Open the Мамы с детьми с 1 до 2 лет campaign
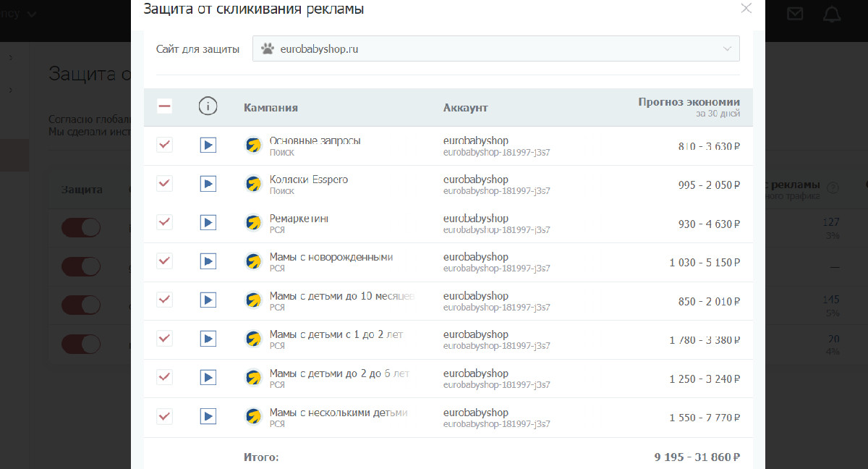Screen dimensions: 868x469 click(336, 334)
